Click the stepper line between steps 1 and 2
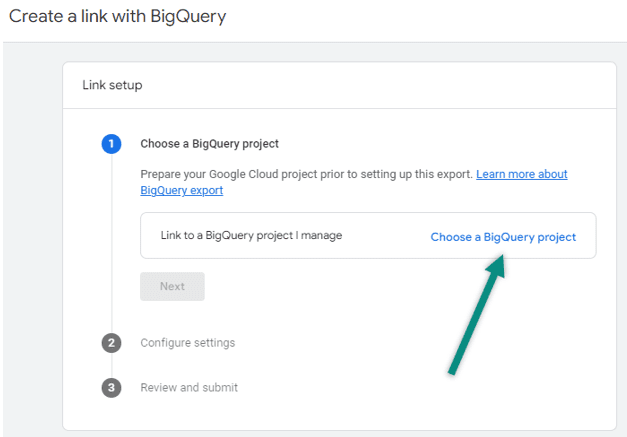Viewport: 627px width, 437px height. point(112,243)
